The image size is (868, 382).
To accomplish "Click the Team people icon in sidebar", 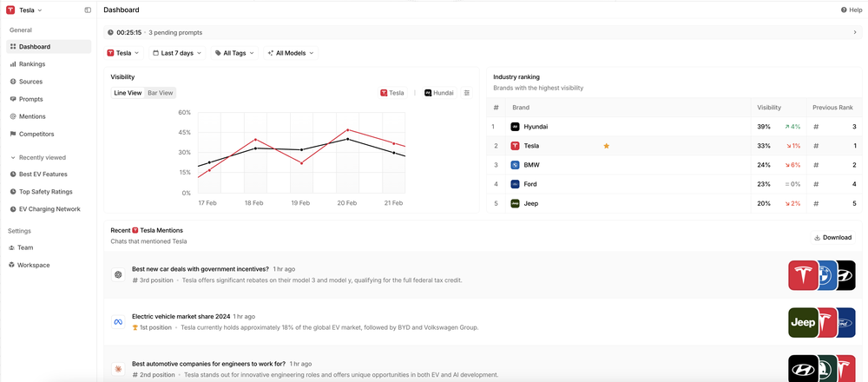I will 11,247.
